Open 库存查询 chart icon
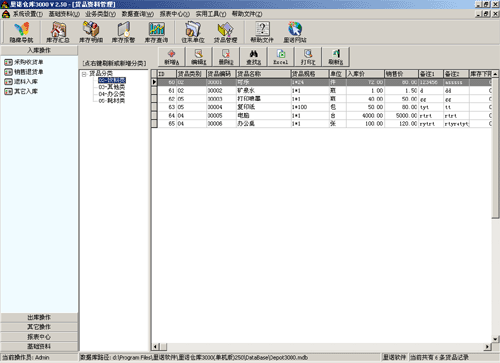Screen dimensions: 500x363 pos(156,33)
